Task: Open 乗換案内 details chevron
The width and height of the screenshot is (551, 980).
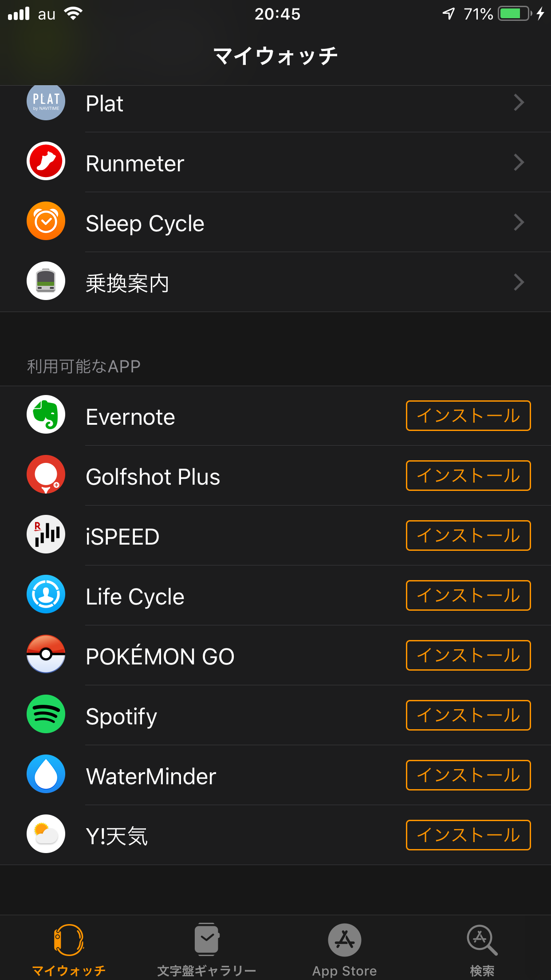Action: (x=519, y=282)
